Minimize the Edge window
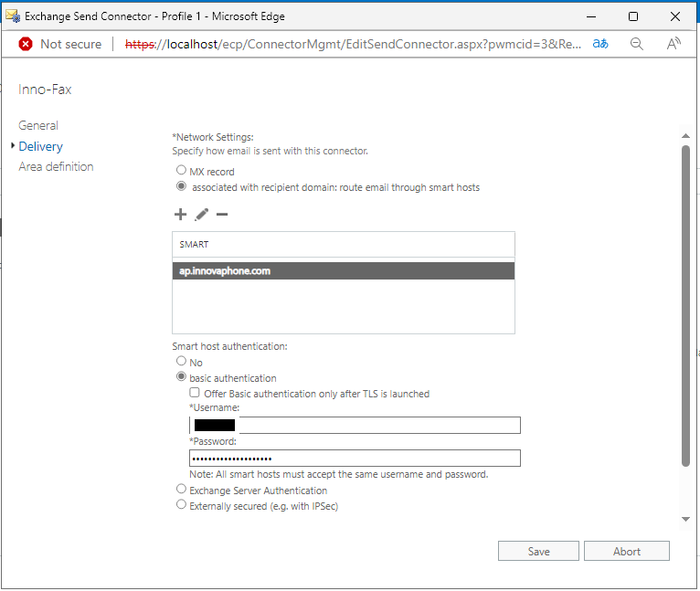The image size is (700, 591). [x=591, y=16]
